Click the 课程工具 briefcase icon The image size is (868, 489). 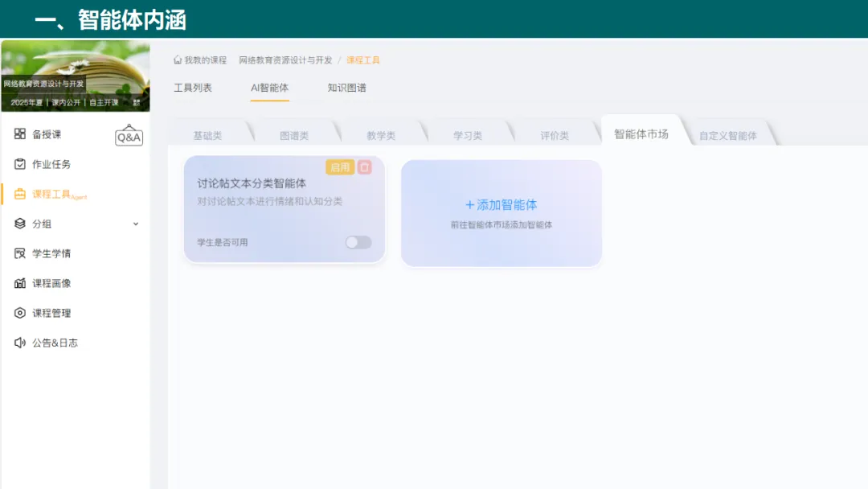(20, 194)
